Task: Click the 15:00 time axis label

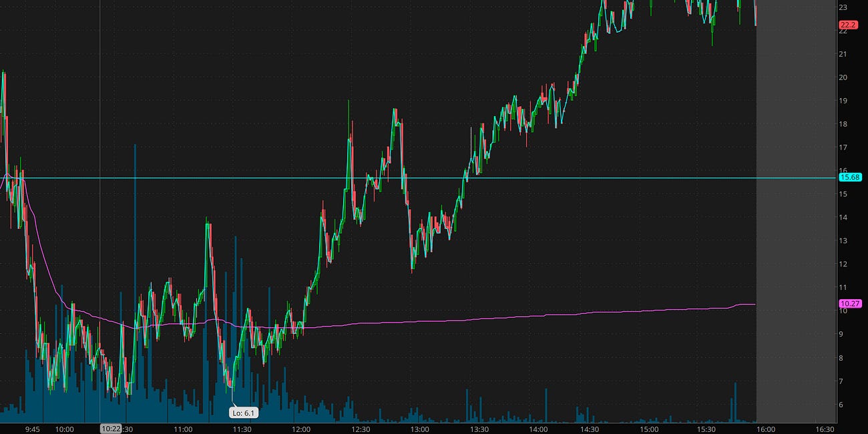Action: pyautogui.click(x=649, y=429)
